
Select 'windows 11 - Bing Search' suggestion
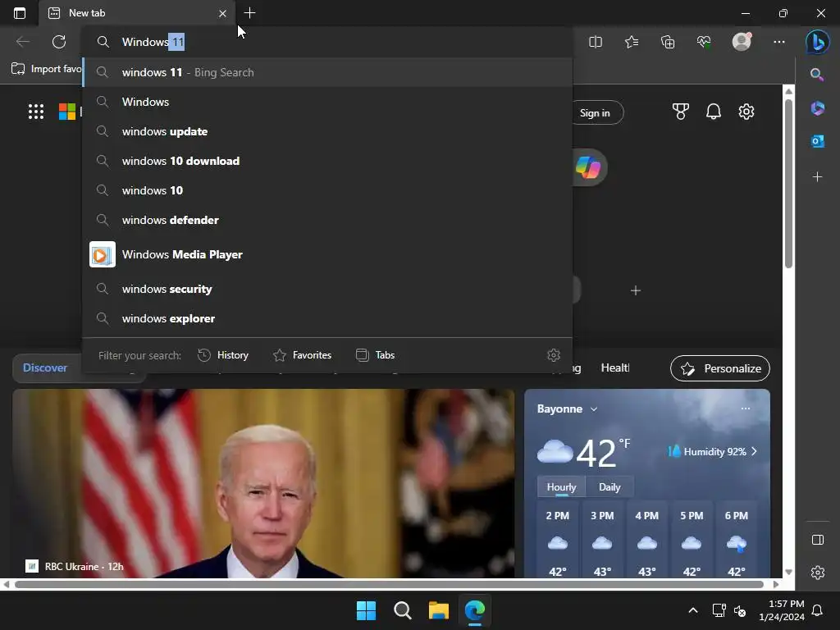328,72
